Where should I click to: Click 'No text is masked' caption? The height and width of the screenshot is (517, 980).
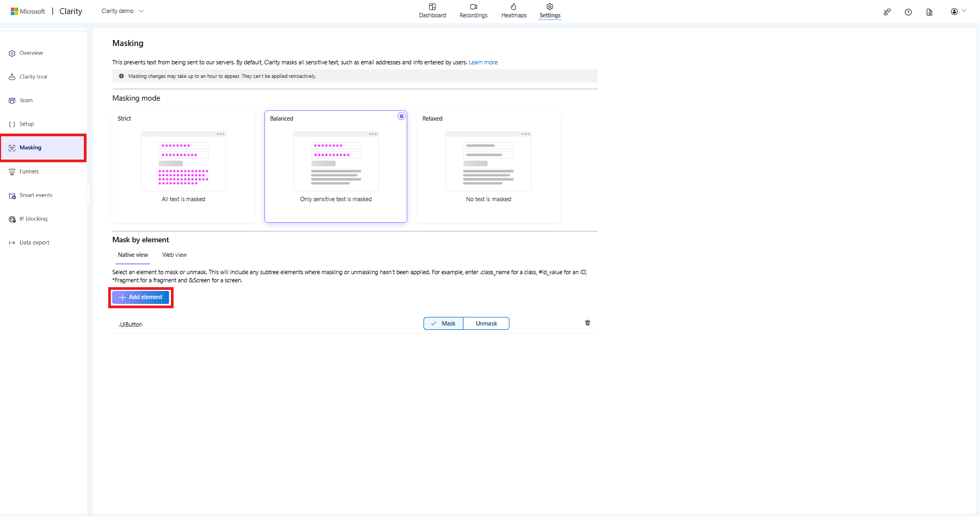[488, 200]
